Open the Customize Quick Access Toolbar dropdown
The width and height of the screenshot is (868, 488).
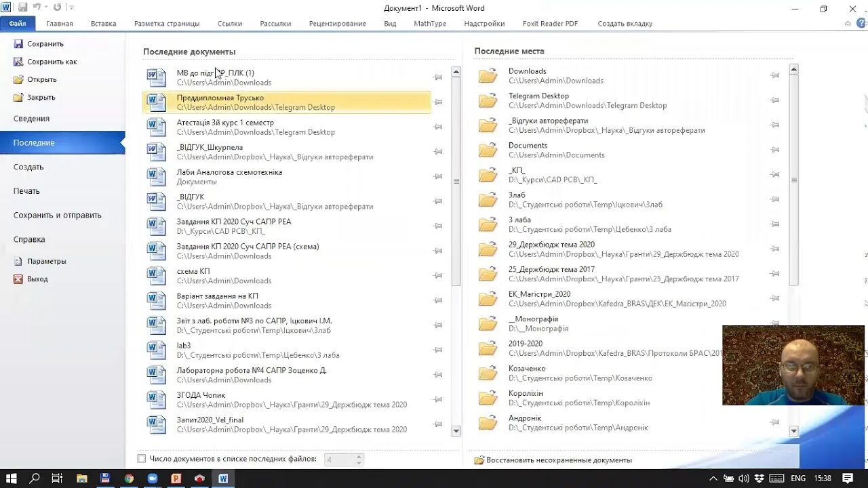click(72, 7)
